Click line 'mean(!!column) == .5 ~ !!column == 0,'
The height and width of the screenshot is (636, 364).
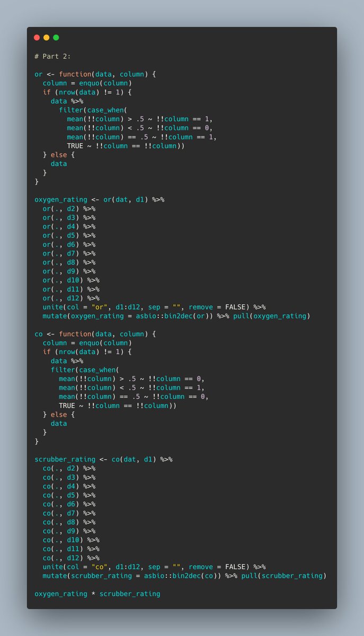(134, 396)
